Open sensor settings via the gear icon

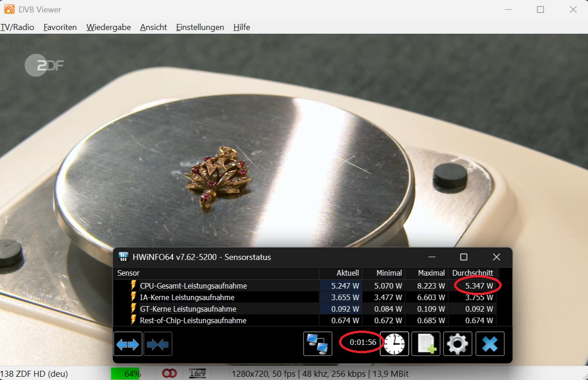458,344
